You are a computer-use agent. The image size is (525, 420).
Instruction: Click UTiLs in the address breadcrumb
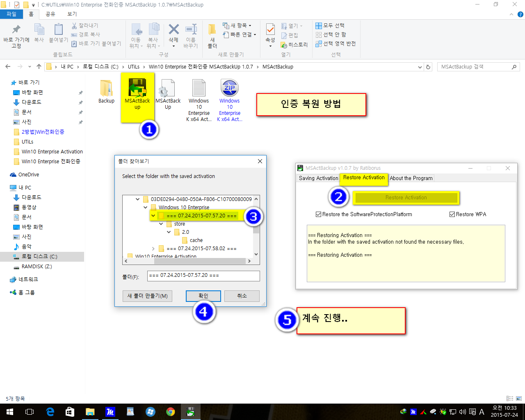pos(134,66)
